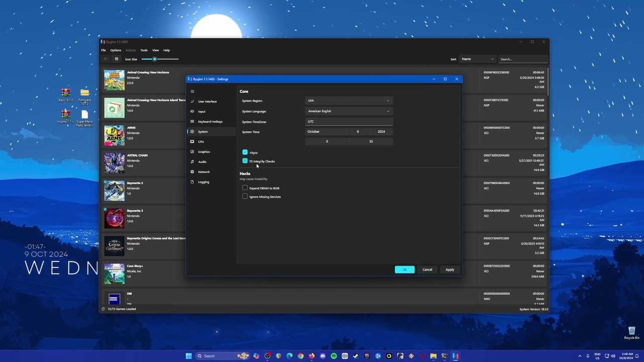Screen dimensions: 644x362
Task: Adjust the Icon Size slider
Action: coord(160,59)
